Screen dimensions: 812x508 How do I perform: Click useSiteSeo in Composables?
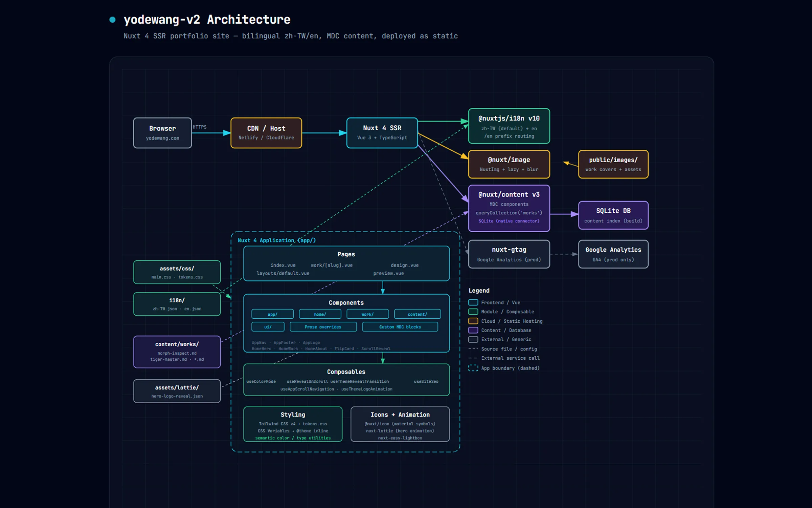click(426, 382)
